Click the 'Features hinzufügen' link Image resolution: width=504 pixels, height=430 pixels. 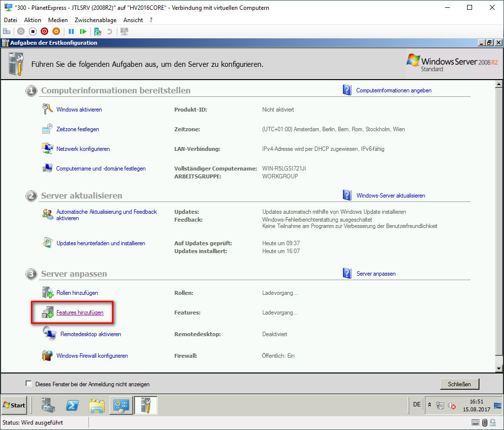[x=80, y=313]
